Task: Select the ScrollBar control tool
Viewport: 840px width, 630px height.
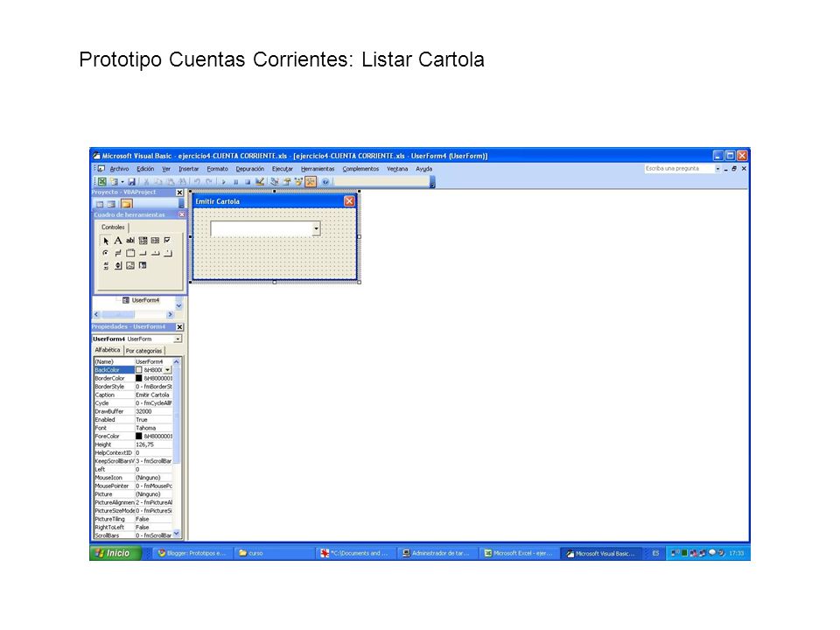Action: tap(106, 266)
